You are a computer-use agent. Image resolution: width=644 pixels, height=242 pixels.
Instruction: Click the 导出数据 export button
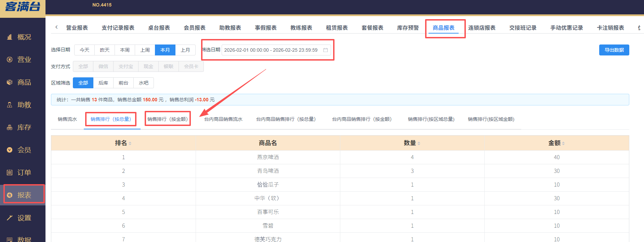(x=614, y=50)
